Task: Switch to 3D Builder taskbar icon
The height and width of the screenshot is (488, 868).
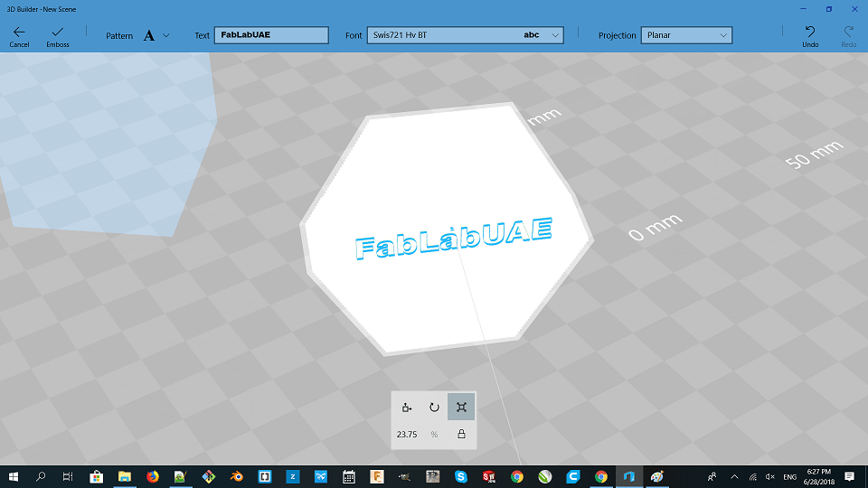Action: [x=629, y=476]
